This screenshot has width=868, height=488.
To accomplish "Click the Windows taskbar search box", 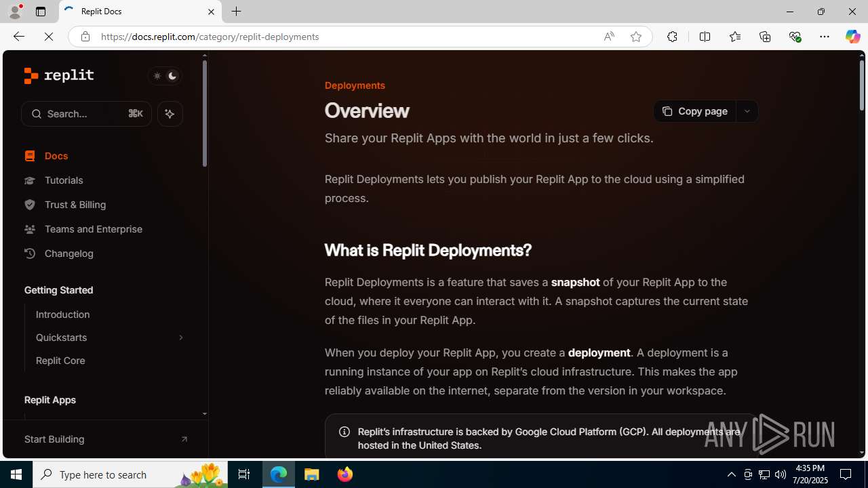I will 130,474.
